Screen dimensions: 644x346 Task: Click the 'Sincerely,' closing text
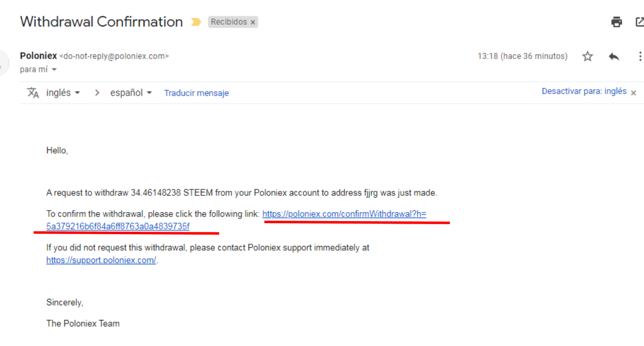click(x=64, y=302)
